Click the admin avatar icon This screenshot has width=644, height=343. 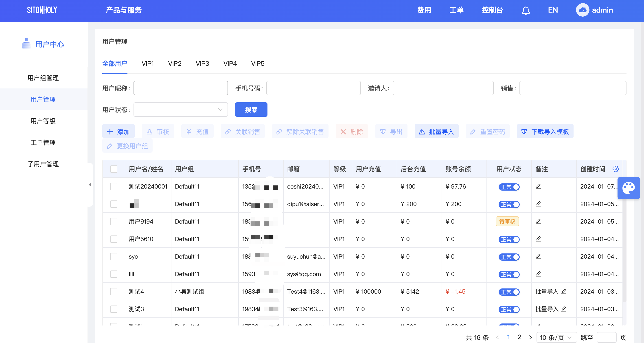point(583,10)
